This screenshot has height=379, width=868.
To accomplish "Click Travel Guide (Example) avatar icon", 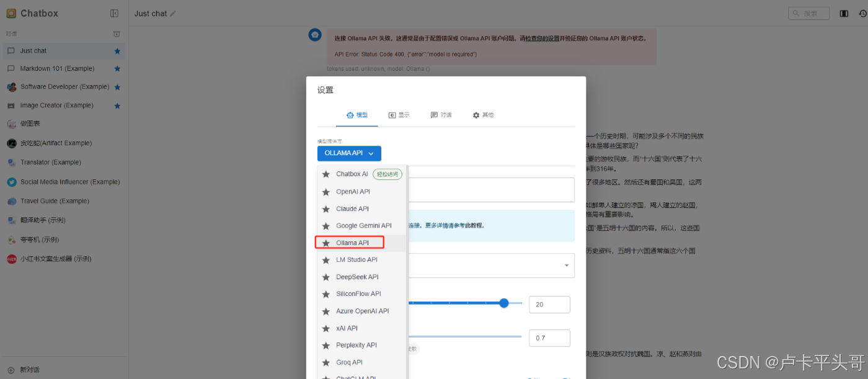I will [11, 201].
